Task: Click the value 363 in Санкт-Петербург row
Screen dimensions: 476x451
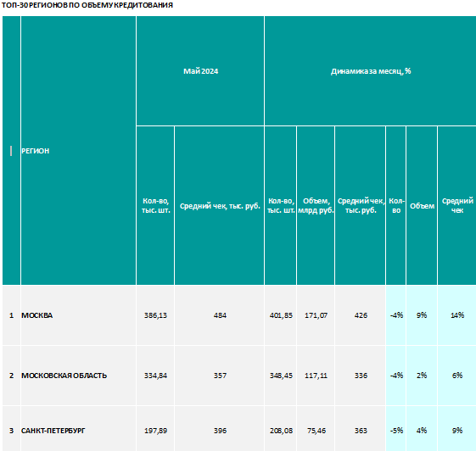Action: coord(361,431)
